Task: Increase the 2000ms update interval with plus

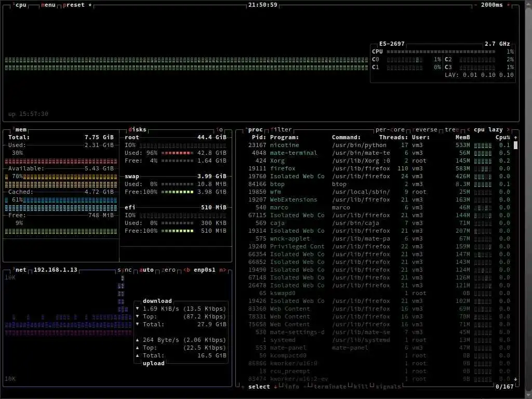Action: [x=508, y=5]
